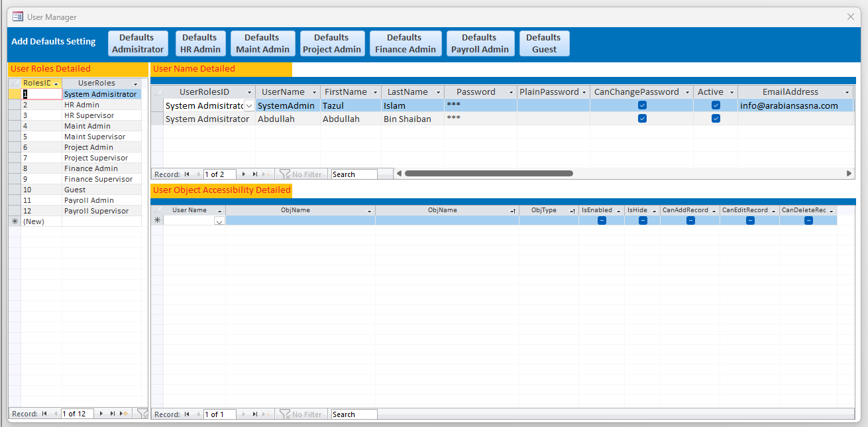Screen dimensions: 868x427
Task: Toggle IsEnabled checkbox in new accessibility row
Action: [x=602, y=221]
